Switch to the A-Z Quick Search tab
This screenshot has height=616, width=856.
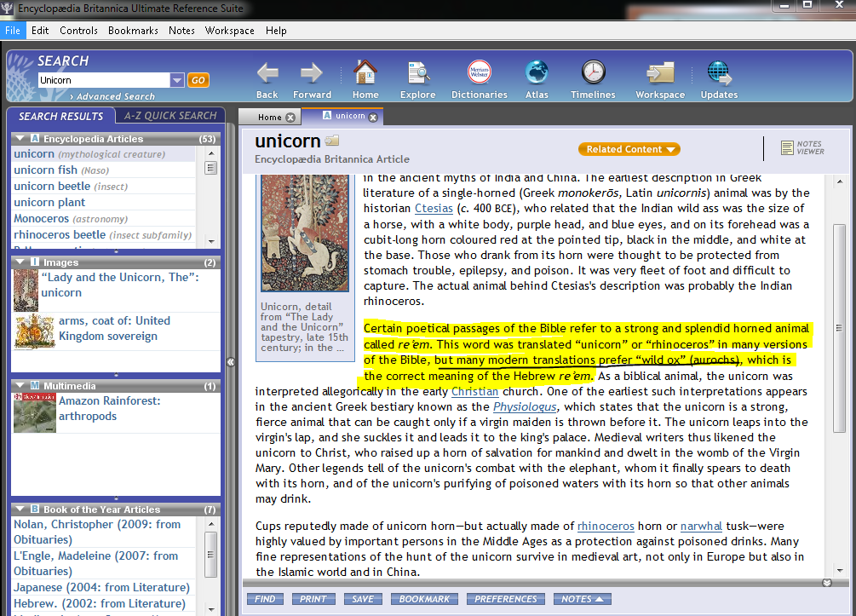tap(170, 116)
